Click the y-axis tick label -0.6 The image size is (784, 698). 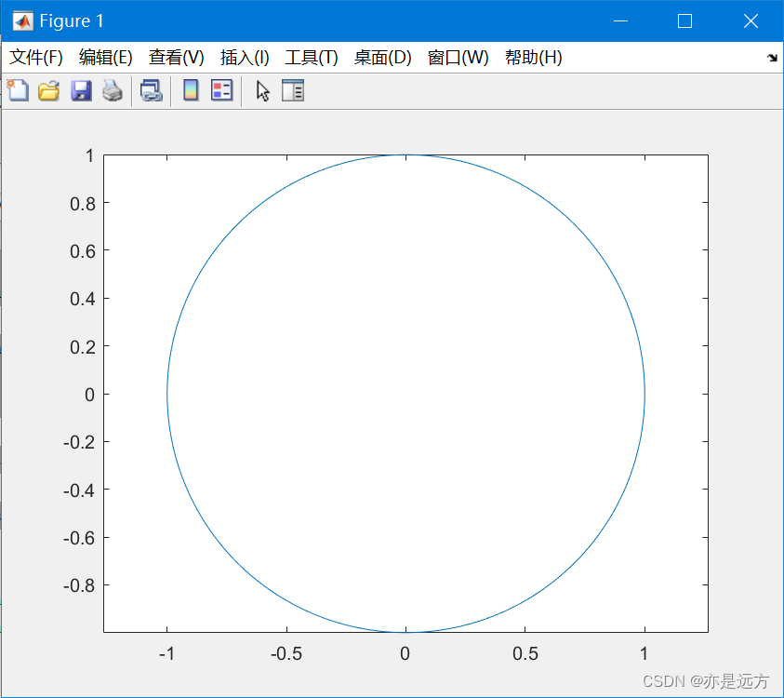pos(79,538)
